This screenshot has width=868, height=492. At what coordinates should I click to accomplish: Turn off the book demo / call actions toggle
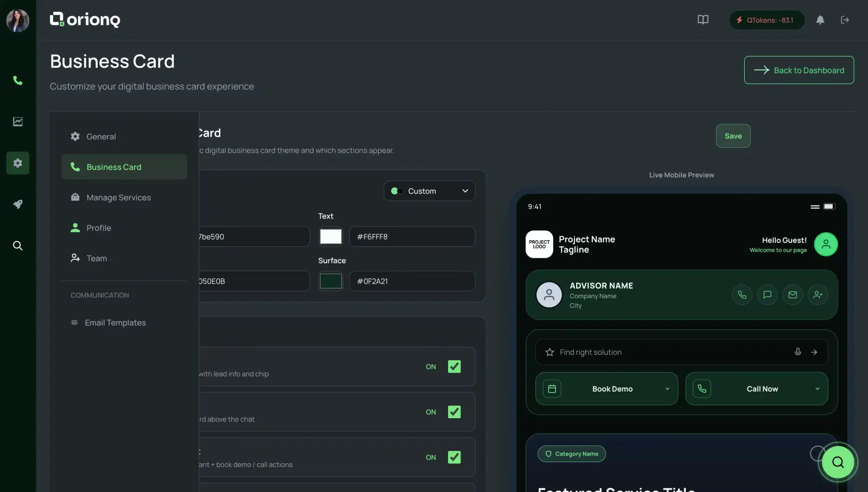454,457
